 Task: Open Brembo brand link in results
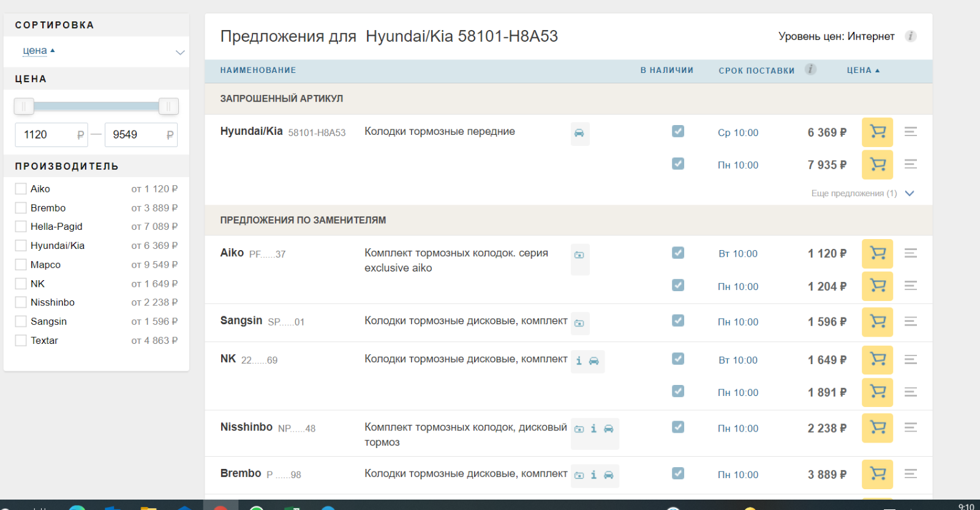pyautogui.click(x=241, y=473)
